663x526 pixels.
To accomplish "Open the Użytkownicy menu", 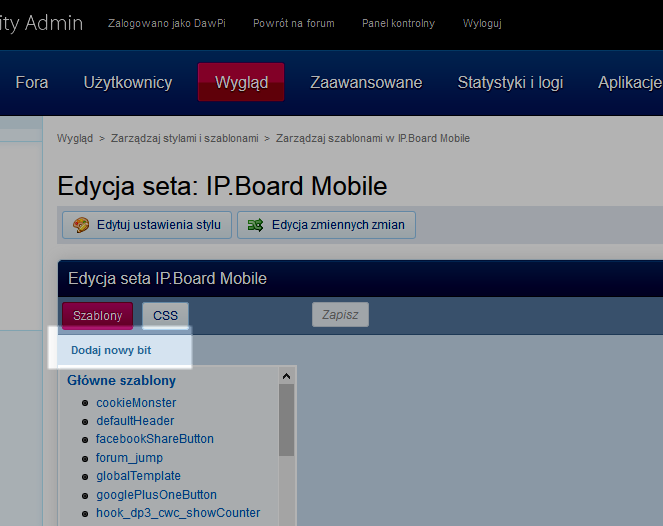I will click(x=128, y=82).
